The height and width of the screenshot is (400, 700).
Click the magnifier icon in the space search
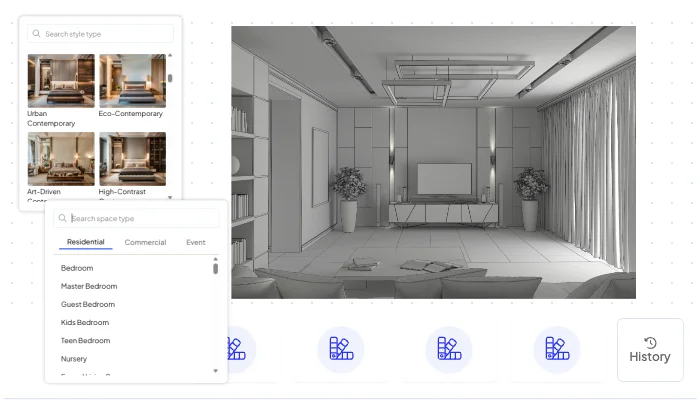point(63,218)
